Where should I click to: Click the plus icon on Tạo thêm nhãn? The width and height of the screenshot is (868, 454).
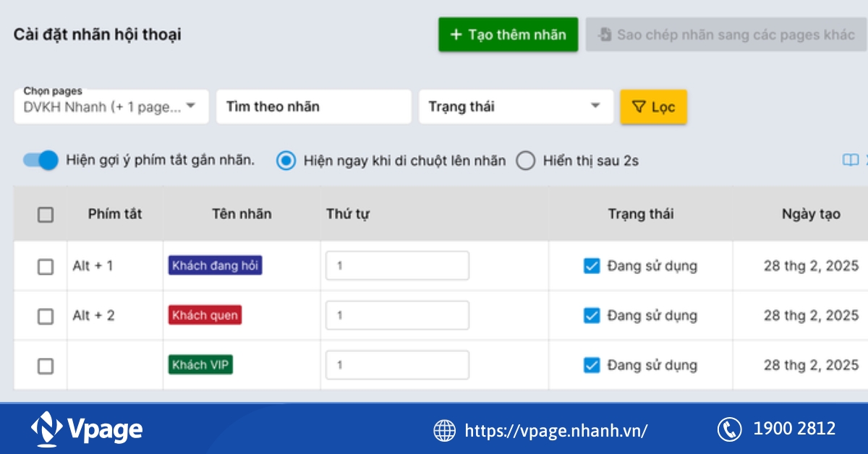(x=456, y=34)
